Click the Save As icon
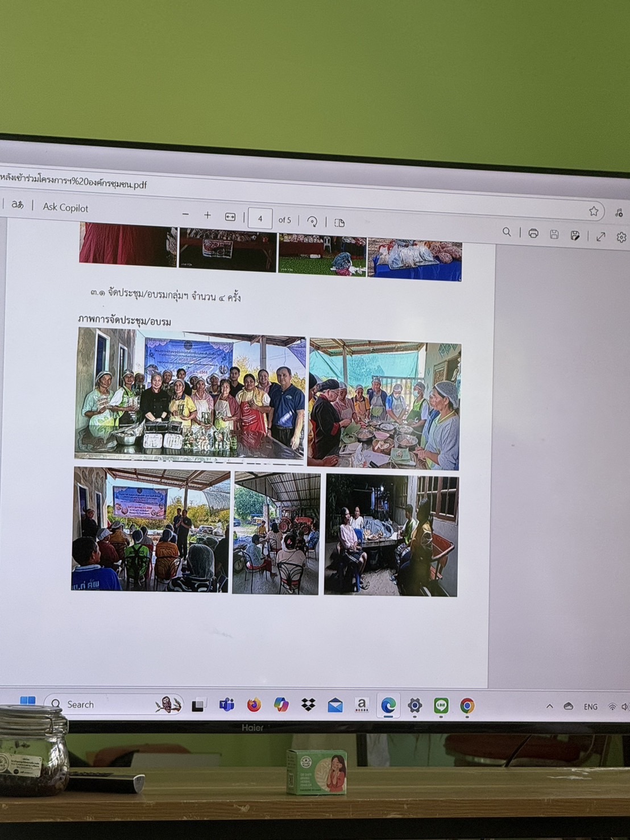This screenshot has height=840, width=630. point(575,235)
